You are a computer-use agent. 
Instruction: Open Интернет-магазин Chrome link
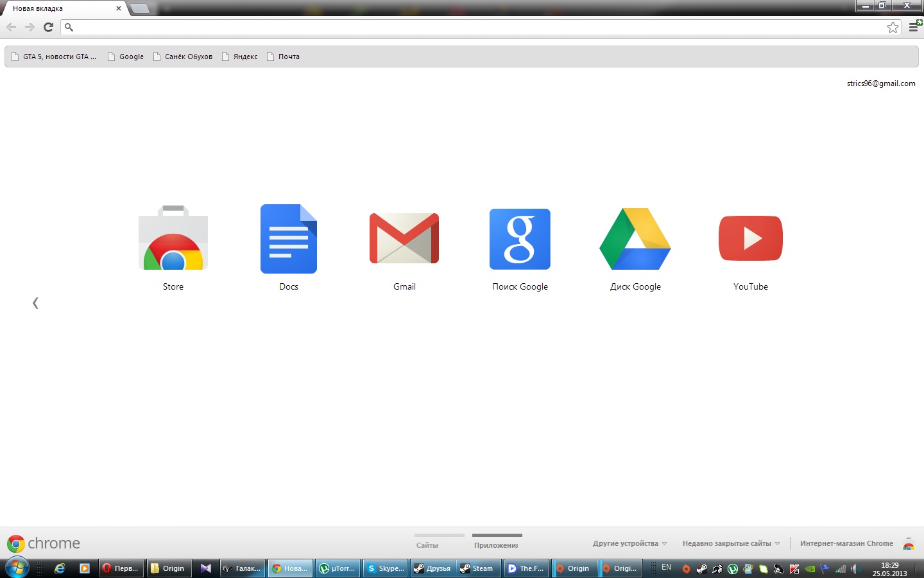click(846, 543)
